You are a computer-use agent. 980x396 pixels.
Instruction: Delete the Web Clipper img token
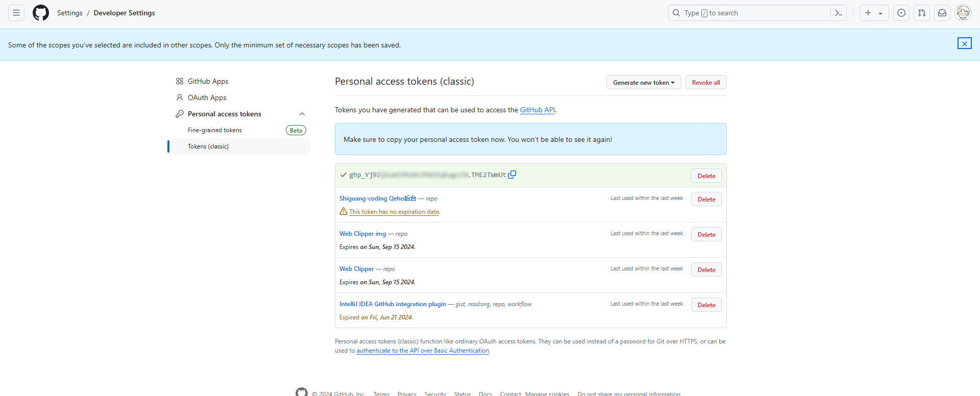pos(706,234)
